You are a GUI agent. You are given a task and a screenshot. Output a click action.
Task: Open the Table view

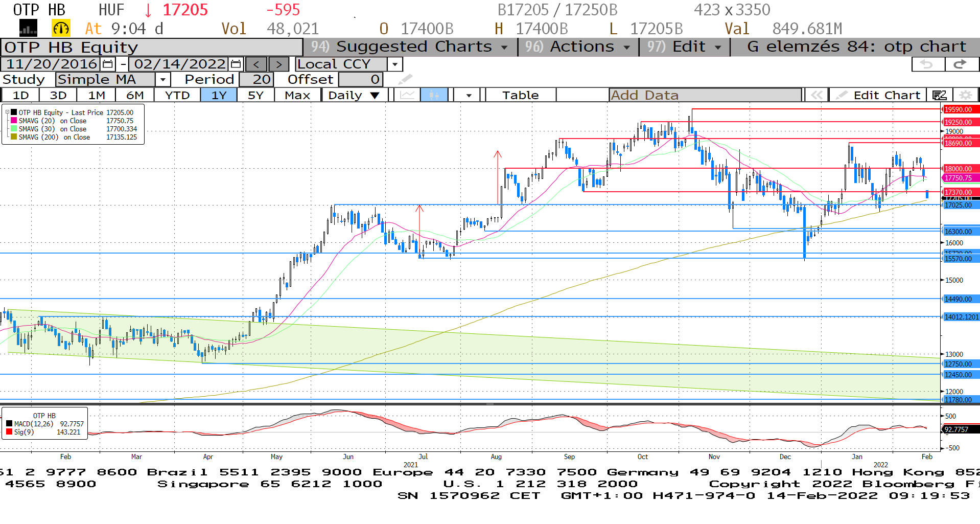coord(520,95)
